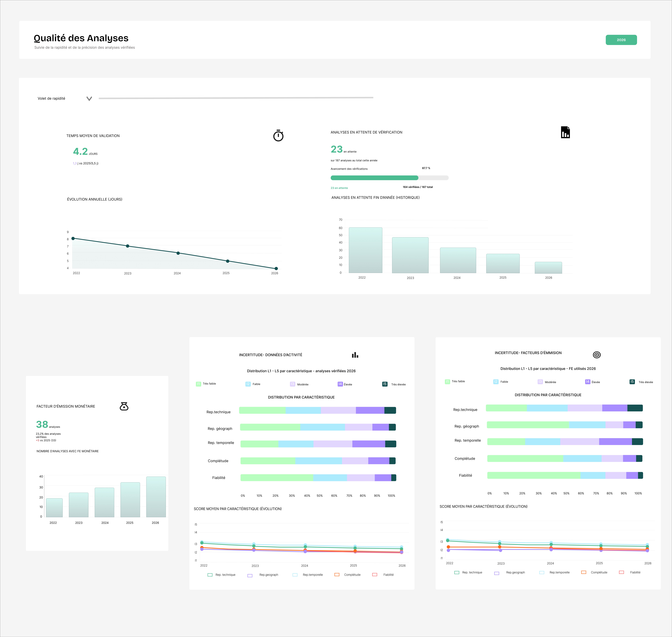Select the I3 Modérée swatch in Données d'activité legend
Screen dimensions: 672x637
point(292,384)
